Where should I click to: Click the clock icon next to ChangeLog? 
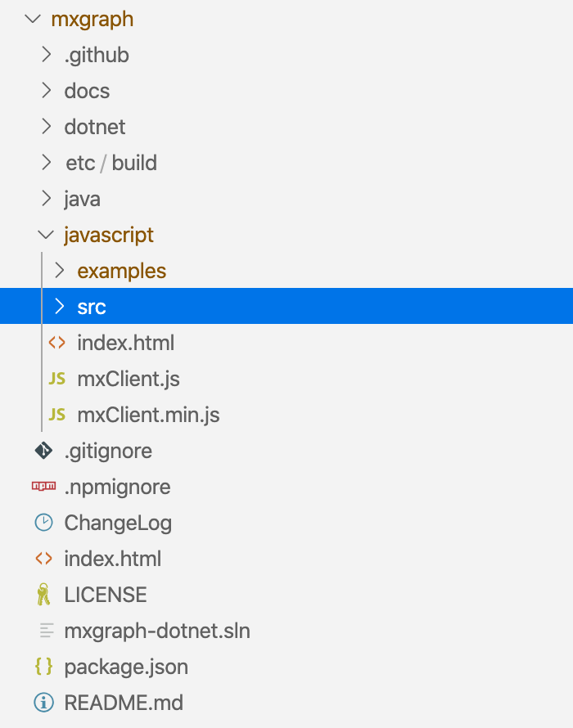[43, 523]
